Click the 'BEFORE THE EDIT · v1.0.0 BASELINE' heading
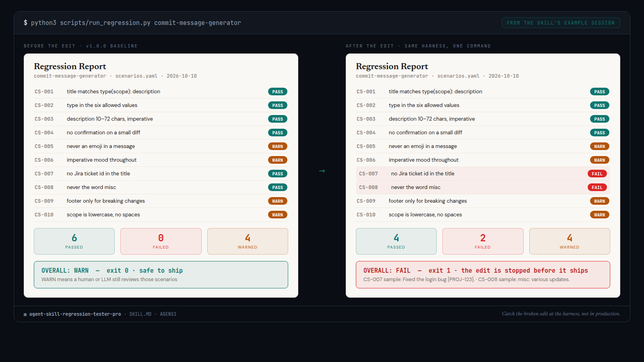 pyautogui.click(x=80, y=46)
